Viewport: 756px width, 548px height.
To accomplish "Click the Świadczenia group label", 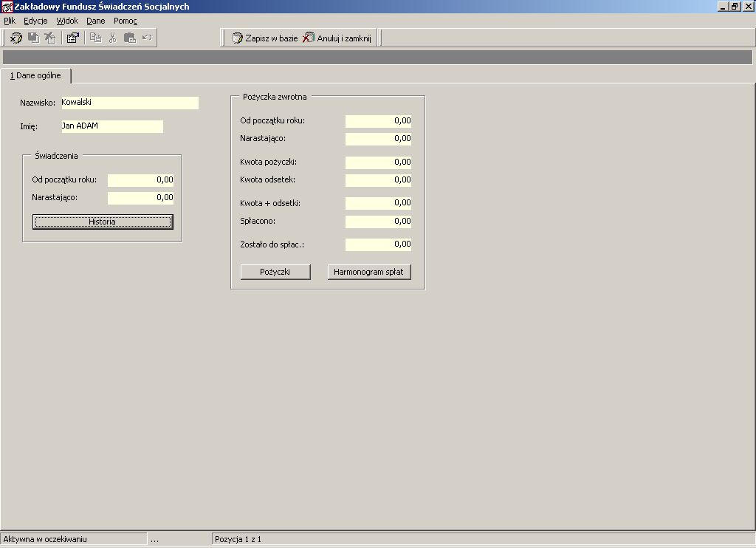I will tap(56, 156).
